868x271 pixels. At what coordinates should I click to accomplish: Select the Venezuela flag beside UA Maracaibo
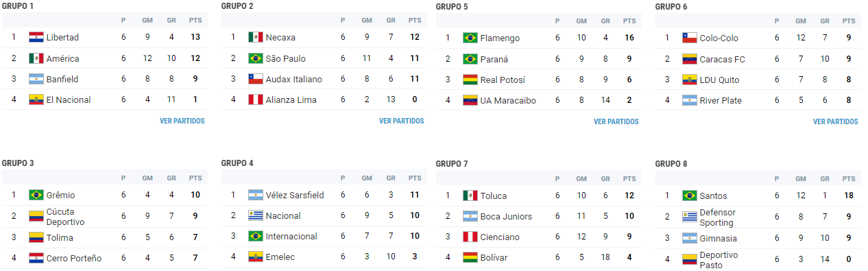pos(470,100)
